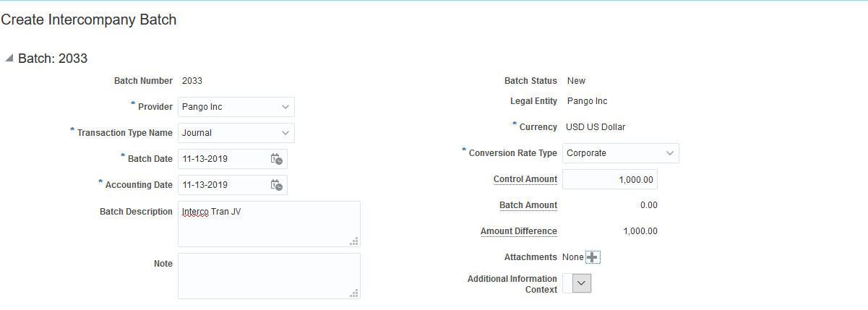
Task: Click into the Batch Date field
Action: pos(221,159)
